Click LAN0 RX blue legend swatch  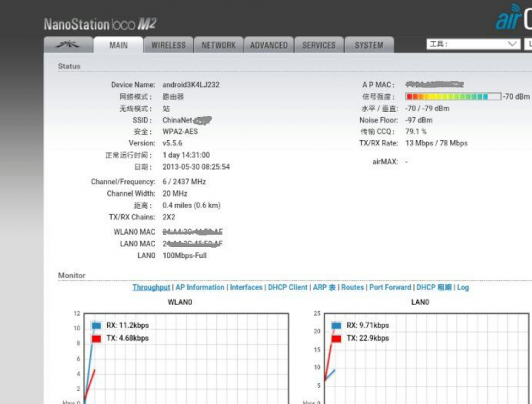[336, 325]
